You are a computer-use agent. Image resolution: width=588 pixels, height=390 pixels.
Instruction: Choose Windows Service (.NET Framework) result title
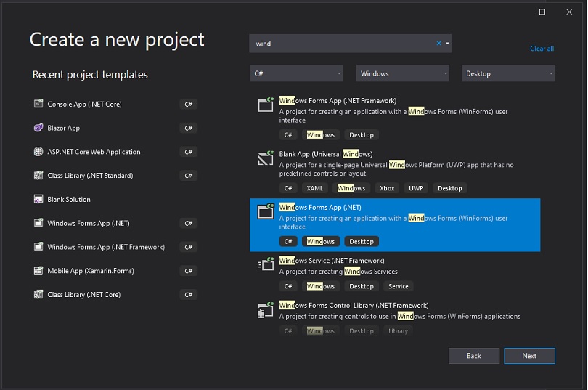click(x=332, y=260)
